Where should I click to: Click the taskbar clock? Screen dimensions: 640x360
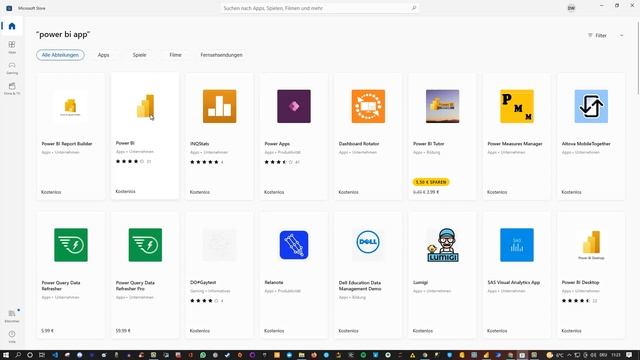tap(616, 355)
